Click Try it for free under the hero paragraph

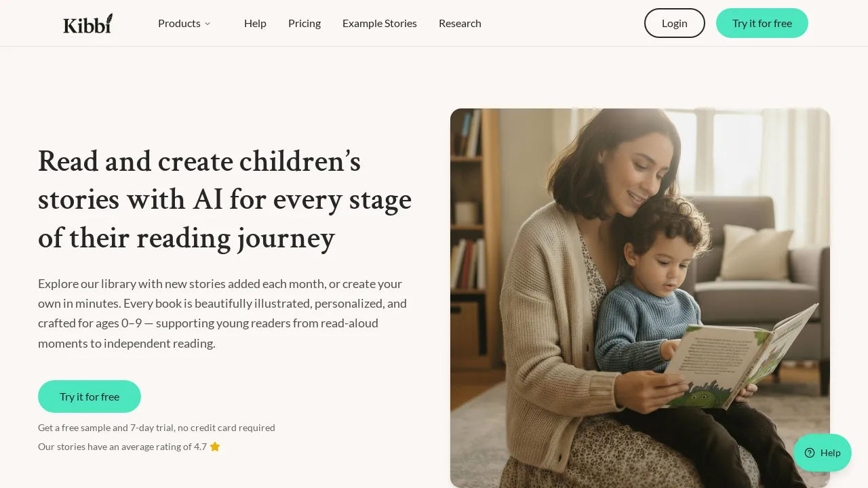pos(90,396)
